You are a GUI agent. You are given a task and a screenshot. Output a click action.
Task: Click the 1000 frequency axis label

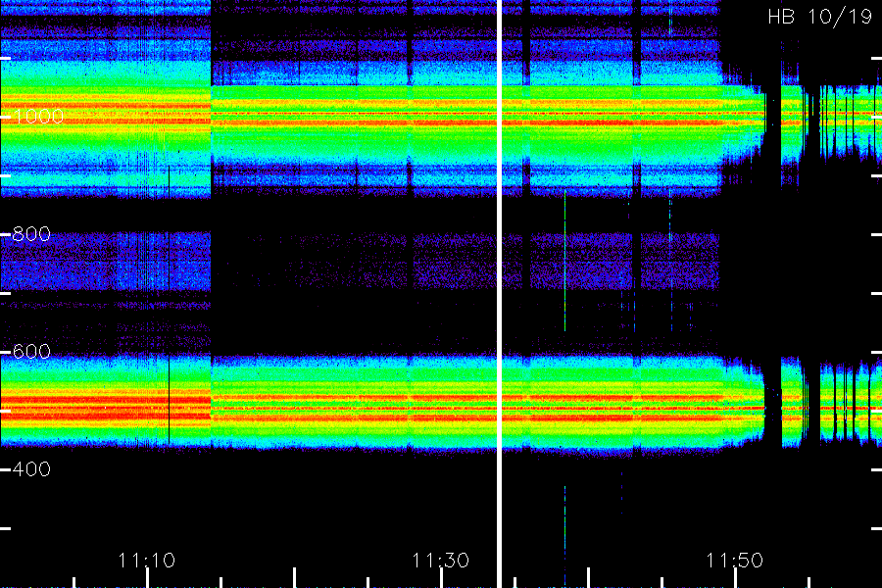click(38, 117)
